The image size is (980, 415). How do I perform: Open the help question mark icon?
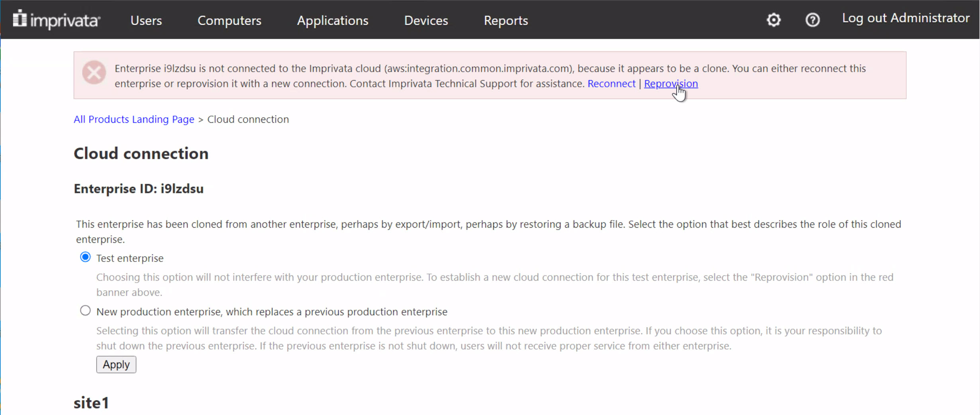coord(812,20)
